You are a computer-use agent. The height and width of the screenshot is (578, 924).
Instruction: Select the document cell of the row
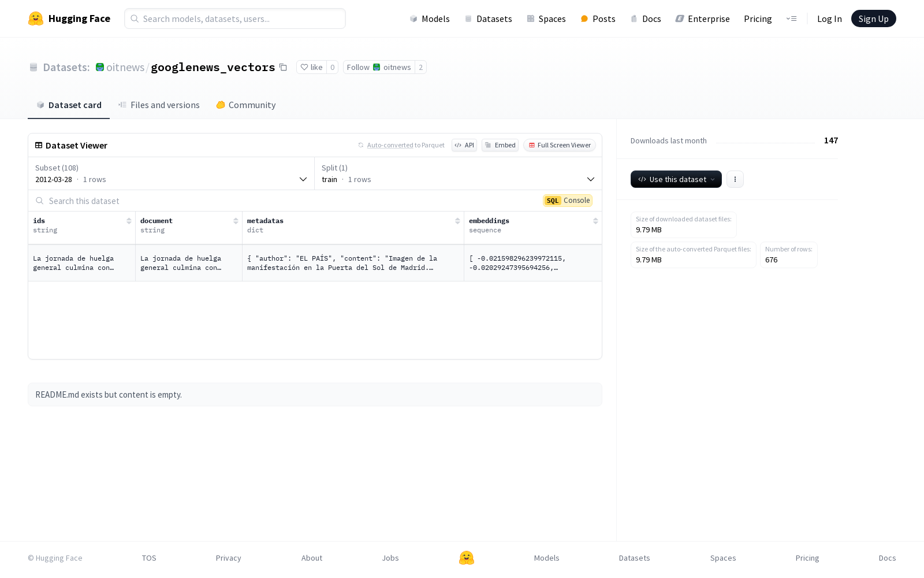coord(189,263)
